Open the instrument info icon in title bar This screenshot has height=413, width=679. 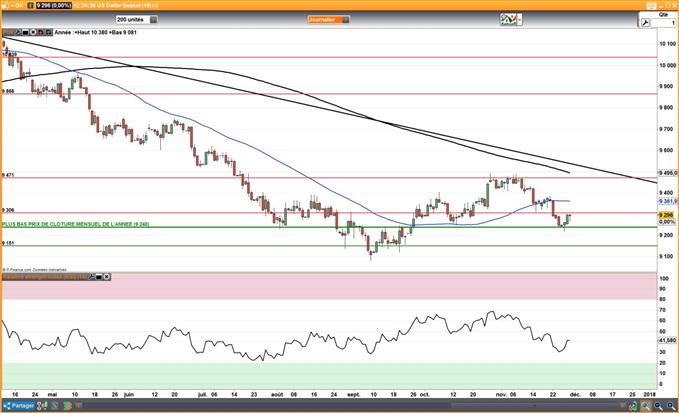click(30, 6)
